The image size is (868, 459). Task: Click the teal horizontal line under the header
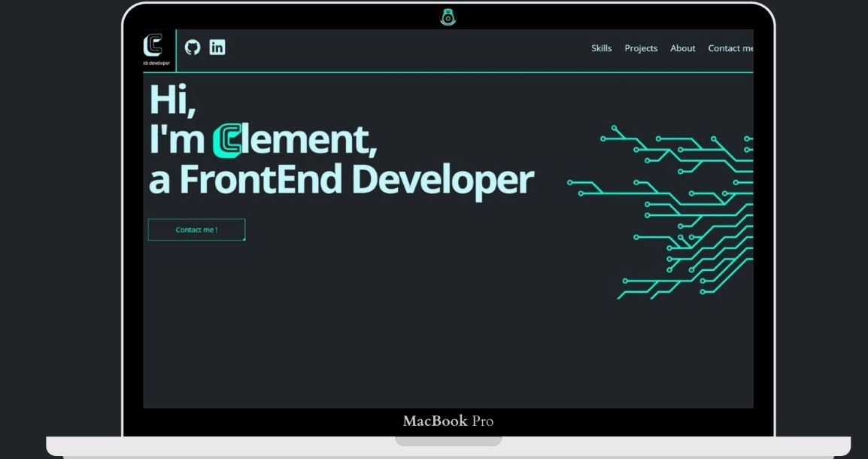(451, 72)
